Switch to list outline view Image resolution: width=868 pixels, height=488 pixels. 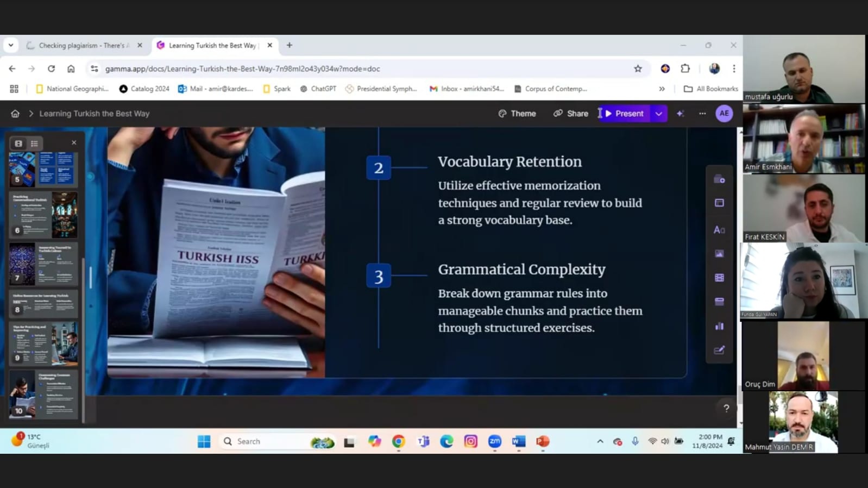(34, 143)
